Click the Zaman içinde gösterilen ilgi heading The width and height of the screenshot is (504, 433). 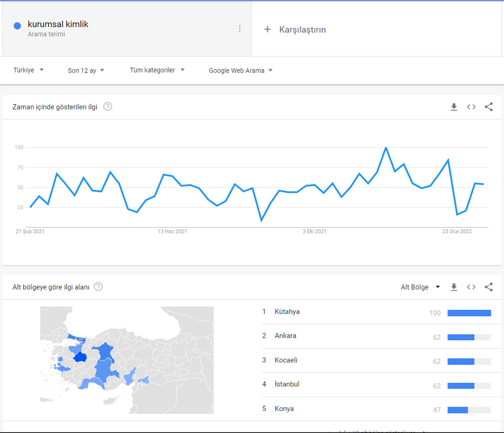click(55, 107)
